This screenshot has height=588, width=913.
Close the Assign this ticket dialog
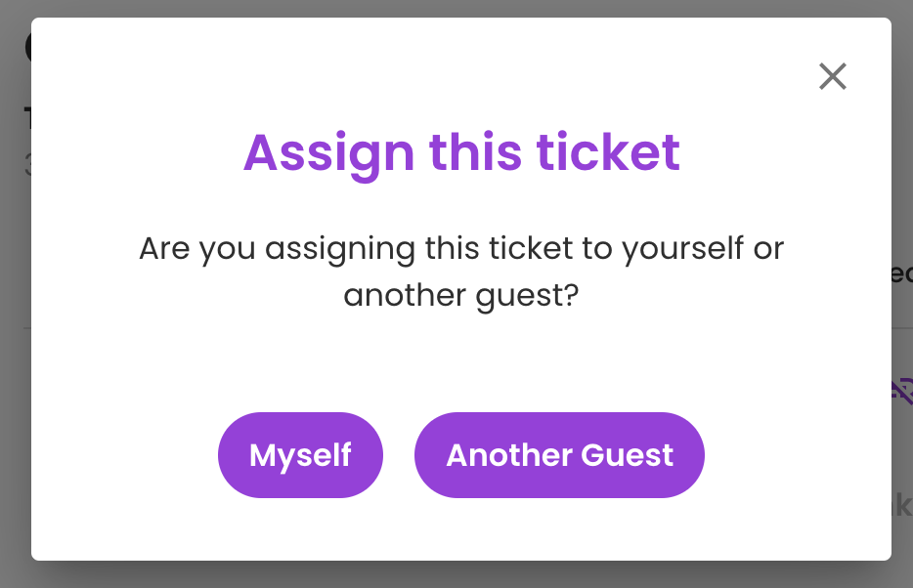point(832,76)
